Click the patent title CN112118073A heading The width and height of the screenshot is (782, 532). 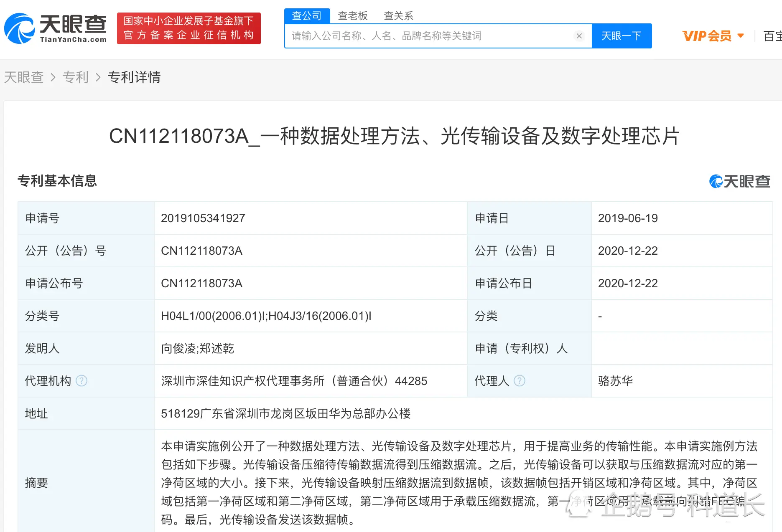pos(394,136)
